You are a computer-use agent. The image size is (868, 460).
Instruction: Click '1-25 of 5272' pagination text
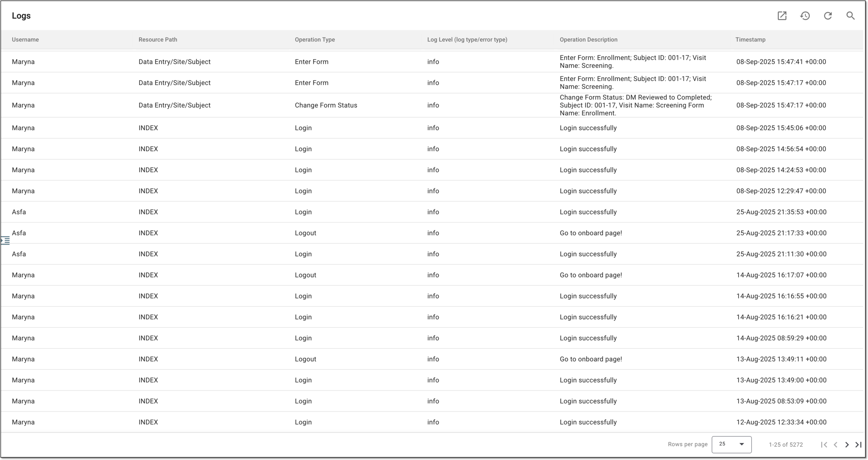[x=786, y=445]
